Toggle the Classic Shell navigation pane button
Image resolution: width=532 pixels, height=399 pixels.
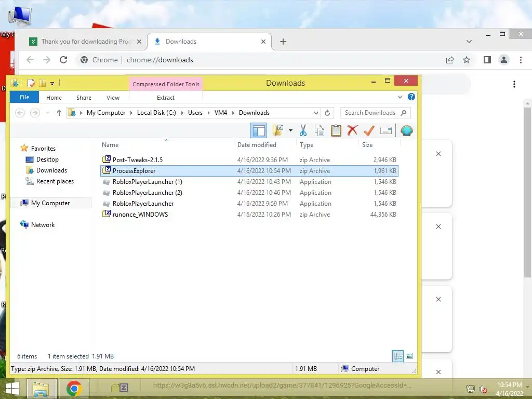point(259,130)
